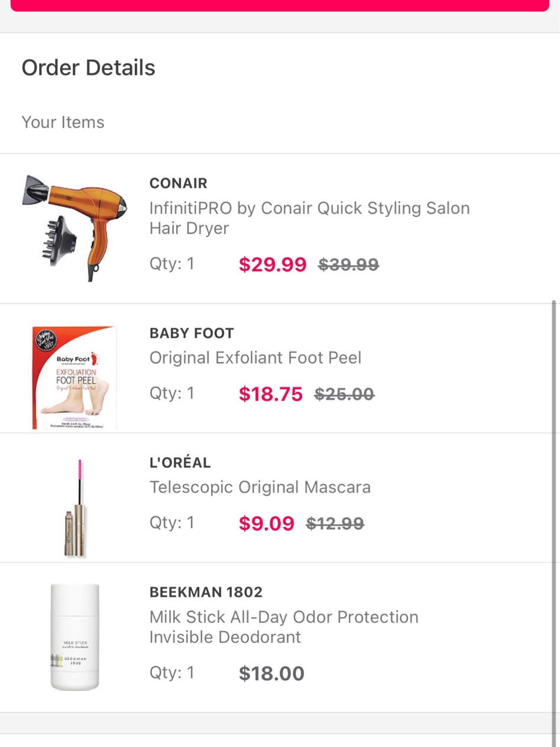The image size is (560, 747).
Task: Click the pink button above Order Details
Action: click(280, 5)
